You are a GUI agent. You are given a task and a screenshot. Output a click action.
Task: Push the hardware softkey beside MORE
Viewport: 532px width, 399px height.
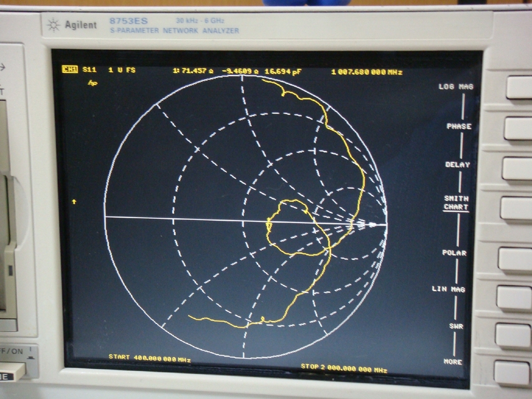point(512,373)
